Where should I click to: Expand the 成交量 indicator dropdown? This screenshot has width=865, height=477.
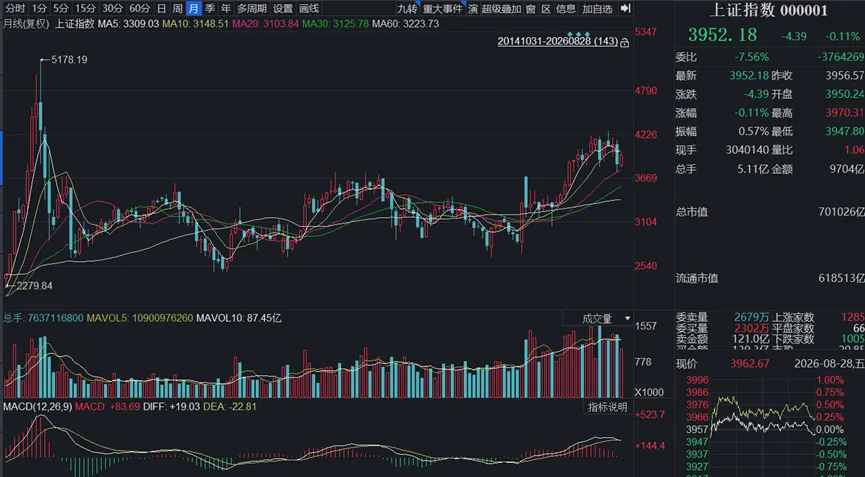coord(598,318)
